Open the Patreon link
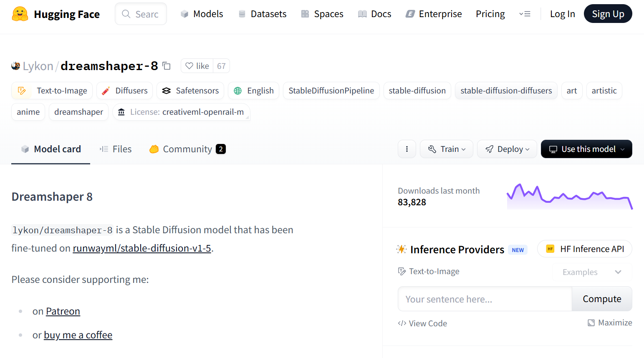644x358 pixels. pos(63,311)
